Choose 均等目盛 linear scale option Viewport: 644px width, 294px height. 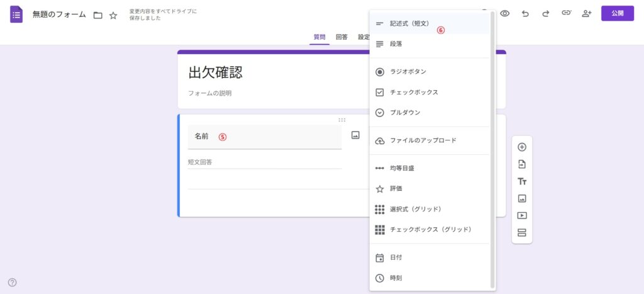point(402,168)
